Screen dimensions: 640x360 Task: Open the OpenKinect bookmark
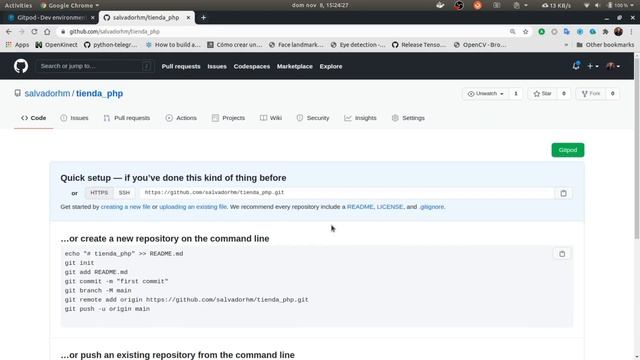click(x=56, y=45)
